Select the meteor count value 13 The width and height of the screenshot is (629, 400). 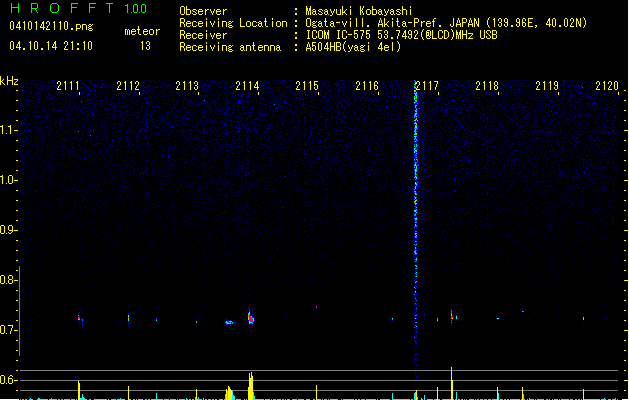point(145,46)
